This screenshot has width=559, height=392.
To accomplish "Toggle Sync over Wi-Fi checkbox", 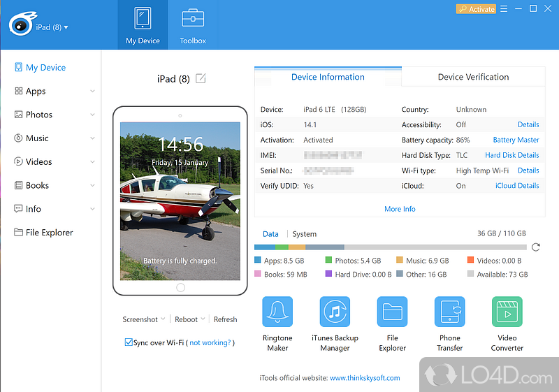I will tap(129, 342).
